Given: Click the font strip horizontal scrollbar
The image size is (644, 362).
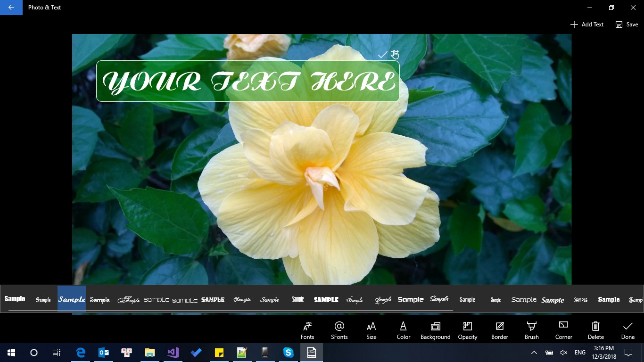Looking at the screenshot, I should 231,311.
